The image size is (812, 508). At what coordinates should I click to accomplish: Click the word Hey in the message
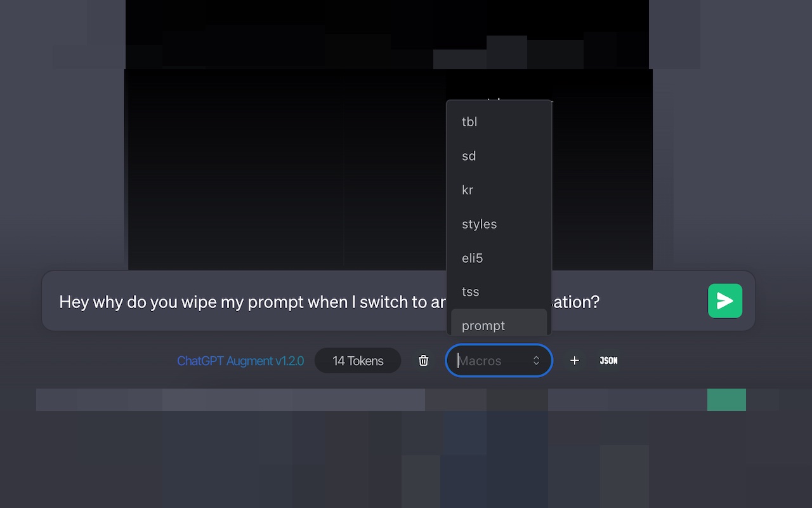(74, 302)
